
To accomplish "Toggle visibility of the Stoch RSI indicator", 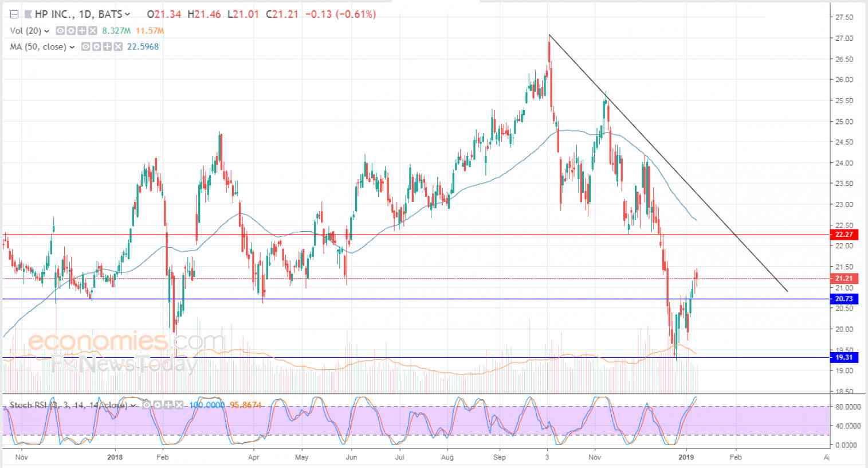I will click(147, 405).
